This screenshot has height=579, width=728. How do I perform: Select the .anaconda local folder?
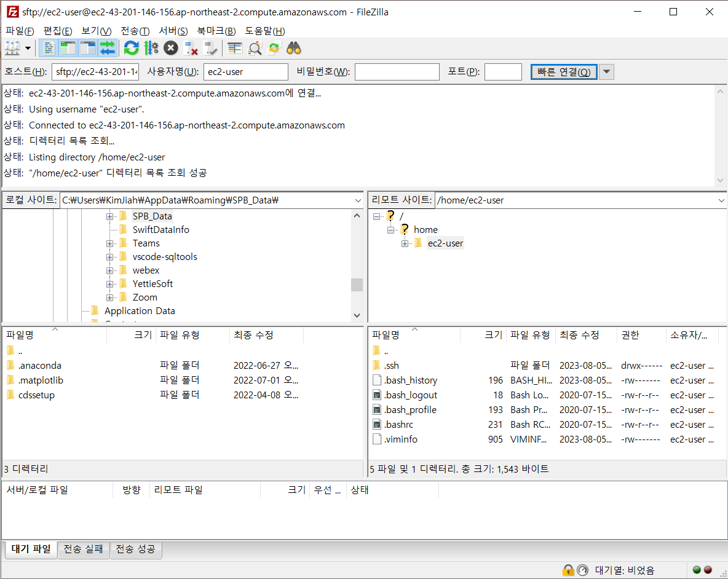coord(40,366)
